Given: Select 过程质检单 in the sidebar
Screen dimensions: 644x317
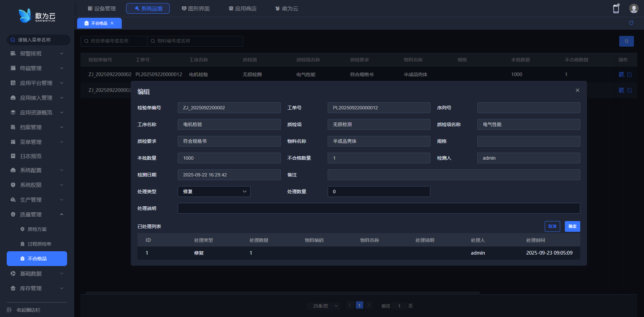Looking at the screenshot, I should coord(39,244).
